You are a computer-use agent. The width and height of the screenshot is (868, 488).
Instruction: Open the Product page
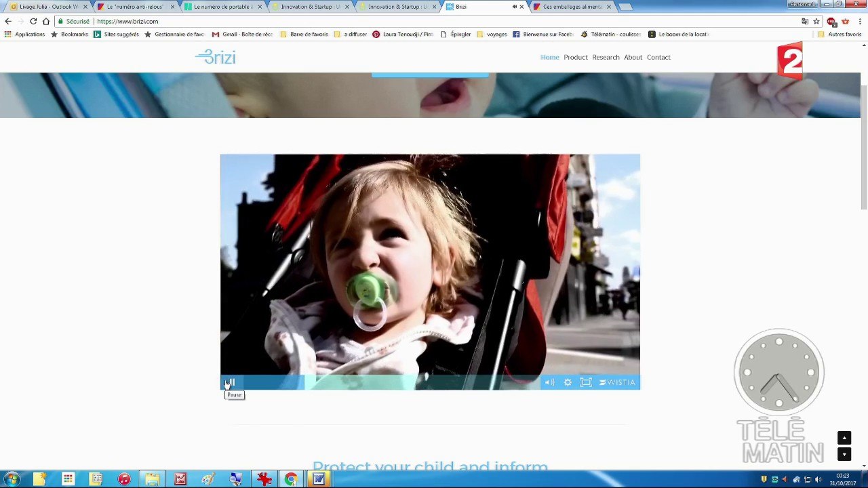(576, 57)
